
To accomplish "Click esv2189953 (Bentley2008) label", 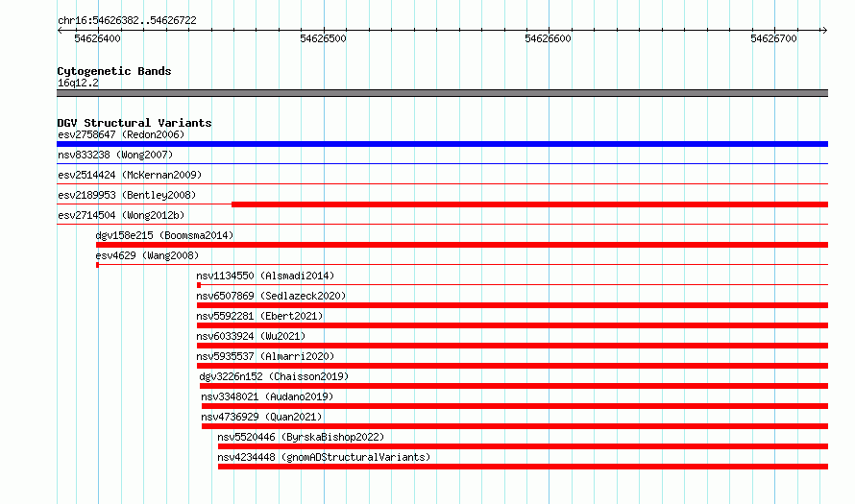I will pos(127,195).
